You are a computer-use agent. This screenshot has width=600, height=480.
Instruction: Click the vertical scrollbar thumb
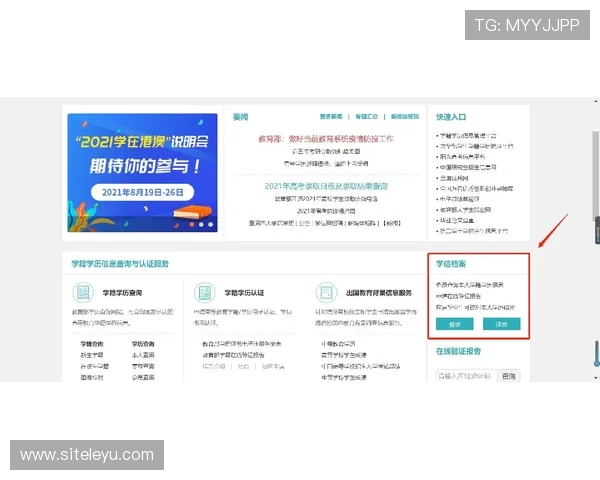[595, 175]
